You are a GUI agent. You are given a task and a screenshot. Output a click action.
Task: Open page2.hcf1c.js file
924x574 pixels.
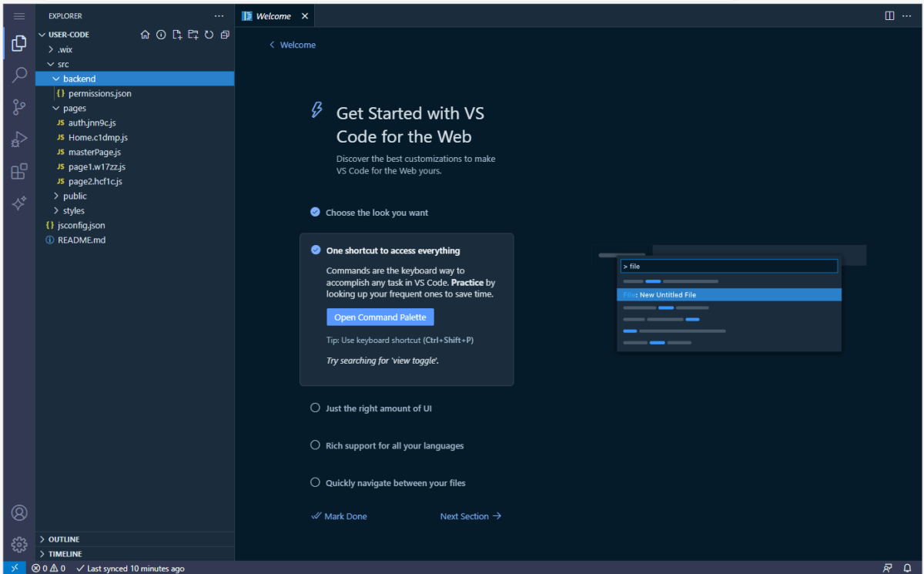click(x=135, y=181)
